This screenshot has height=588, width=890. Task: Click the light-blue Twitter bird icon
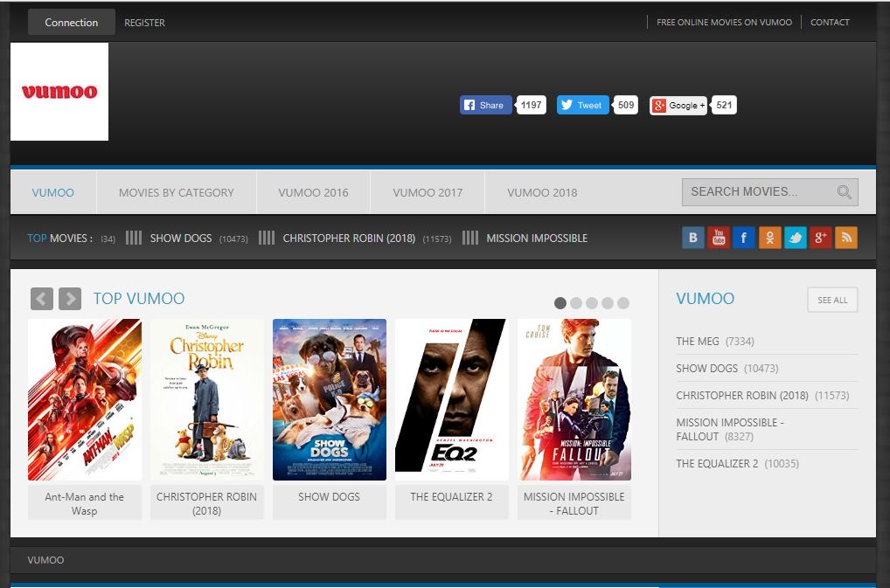(x=796, y=238)
